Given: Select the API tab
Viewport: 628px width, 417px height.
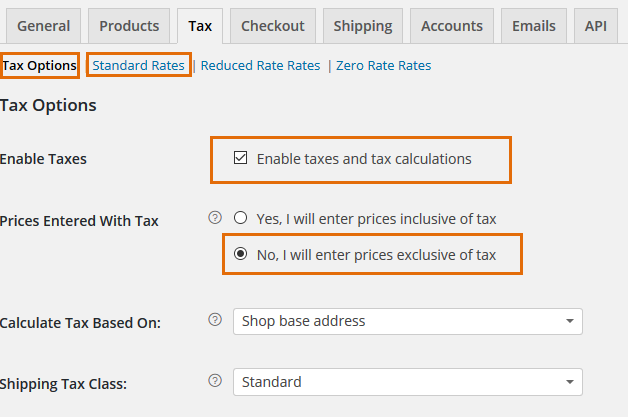Looking at the screenshot, I should [595, 26].
